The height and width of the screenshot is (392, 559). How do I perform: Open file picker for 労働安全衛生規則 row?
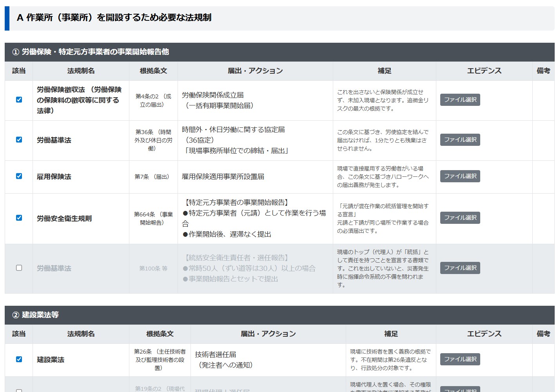pos(460,218)
